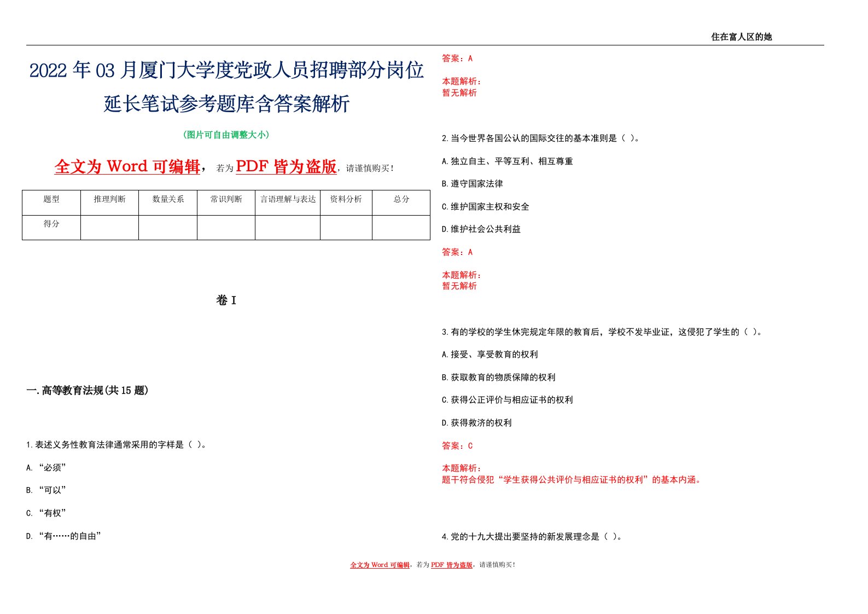The width and height of the screenshot is (868, 614).
Task: Click empty score cell under 总分
Action: [401, 228]
